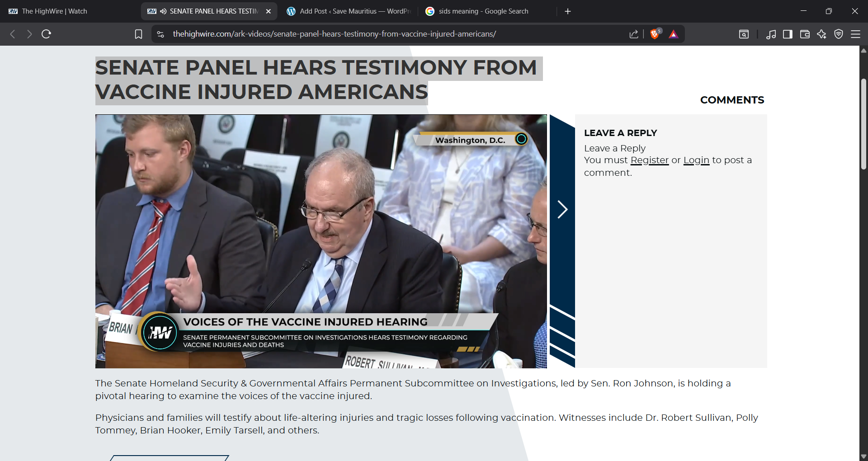This screenshot has height=461, width=868.
Task: Open Brave Rewards triangle icon
Action: [x=674, y=34]
